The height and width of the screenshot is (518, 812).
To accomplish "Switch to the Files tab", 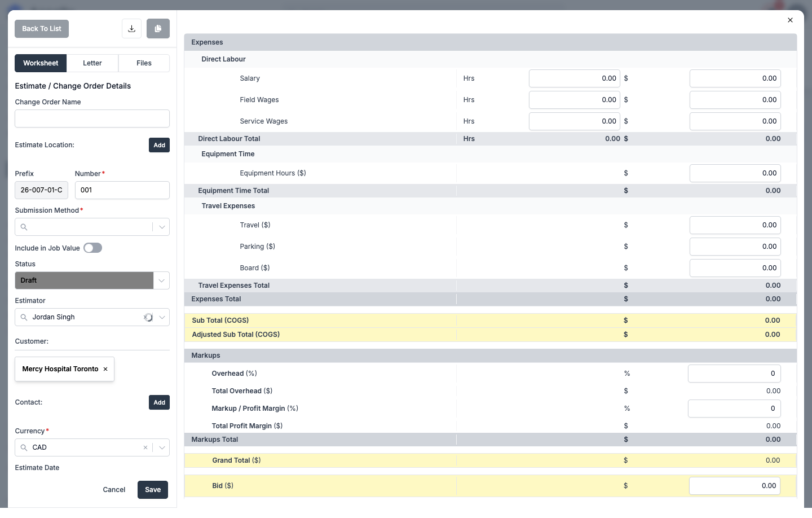I will pyautogui.click(x=144, y=63).
